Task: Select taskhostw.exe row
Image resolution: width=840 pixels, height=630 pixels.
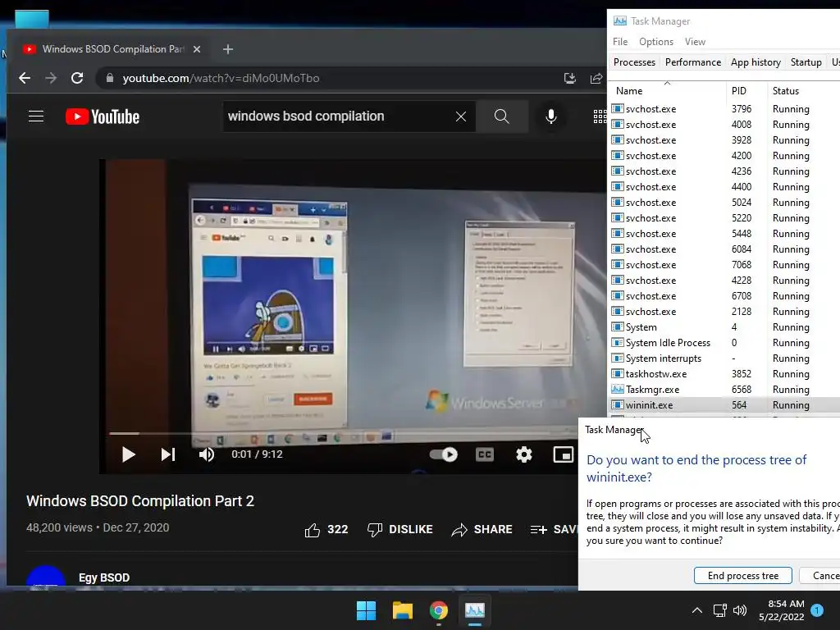Action: pos(724,373)
